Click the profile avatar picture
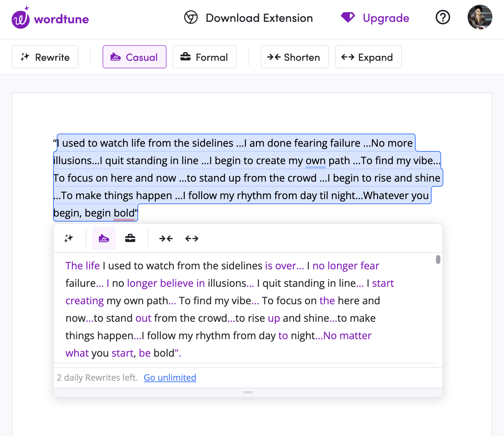504x436 pixels. coord(480,17)
